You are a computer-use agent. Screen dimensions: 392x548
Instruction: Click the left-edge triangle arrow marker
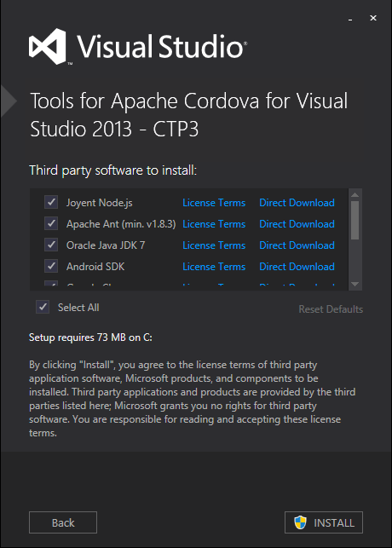pyautogui.click(x=9, y=101)
